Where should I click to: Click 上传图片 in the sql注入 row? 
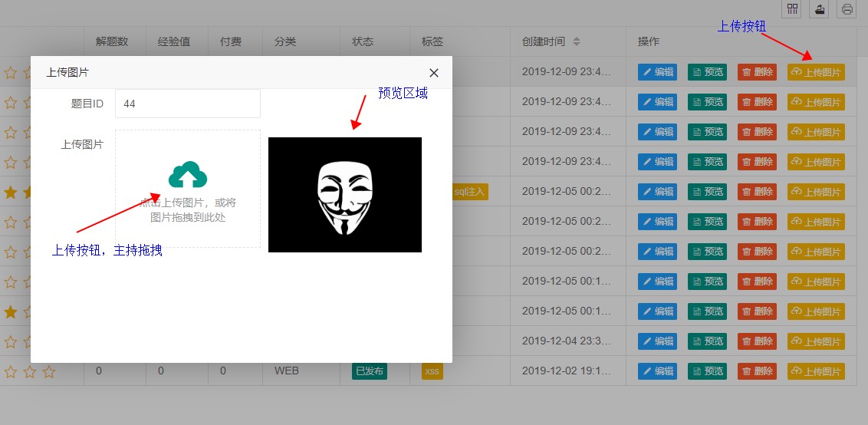[x=816, y=192]
